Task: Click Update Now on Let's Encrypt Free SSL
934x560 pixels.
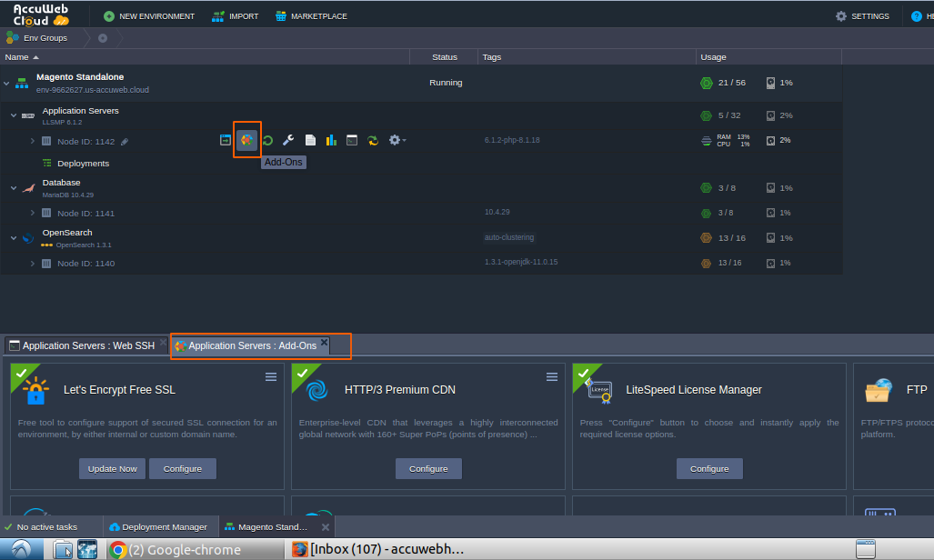Action: point(113,468)
